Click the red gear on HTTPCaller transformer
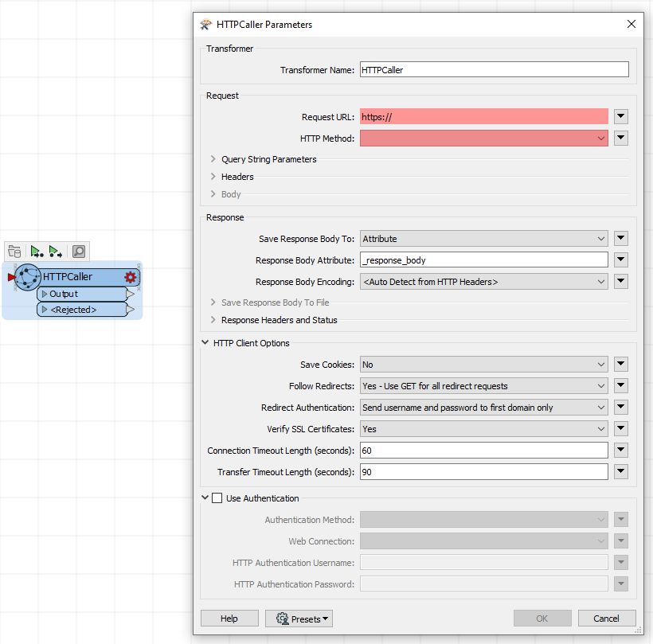Image resolution: width=653 pixels, height=644 pixels. tap(130, 277)
